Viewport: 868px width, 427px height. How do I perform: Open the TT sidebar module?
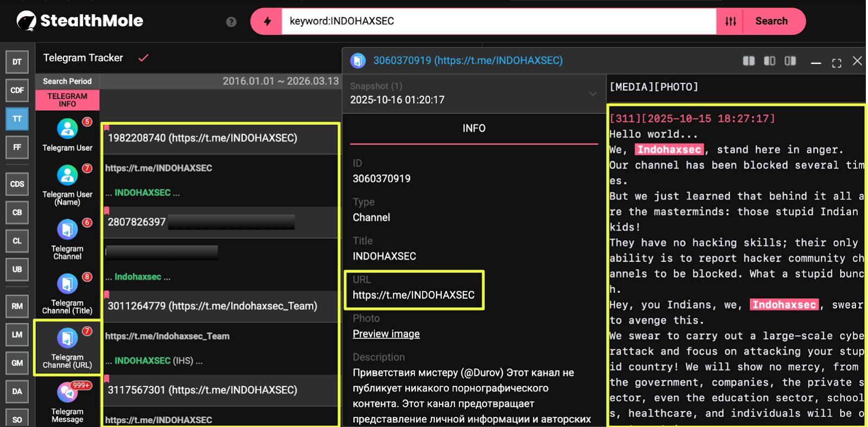[x=17, y=119]
